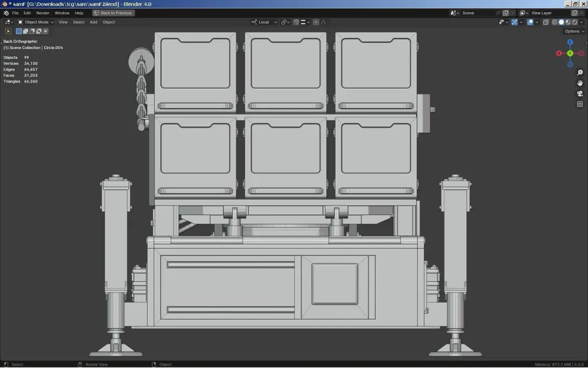Open the overlays options dropdown arrow
This screenshot has height=368, width=588.
pos(537,22)
